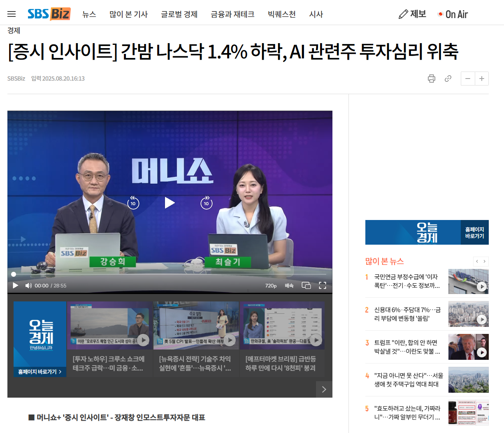Toggle picture-in-picture mode icon
Screen dimensions: 504x433
tap(306, 285)
